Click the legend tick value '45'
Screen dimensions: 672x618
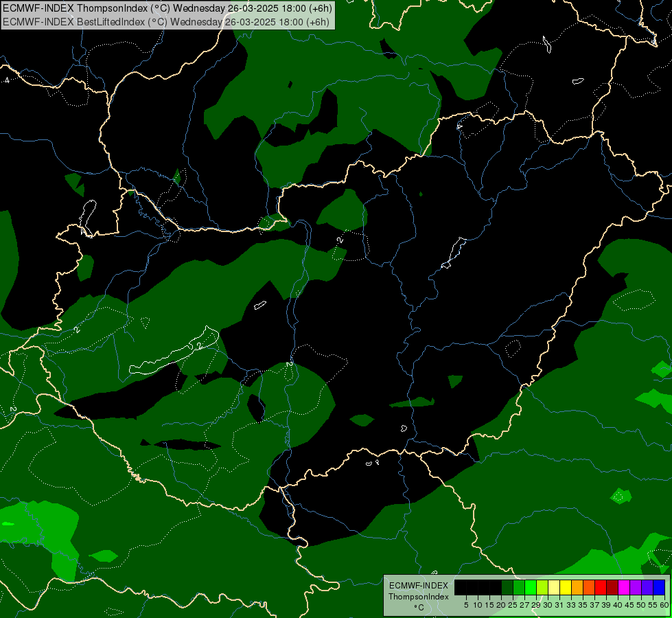pyautogui.click(x=629, y=605)
